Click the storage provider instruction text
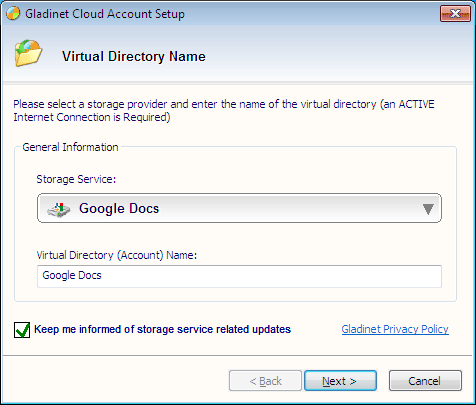 click(x=224, y=111)
